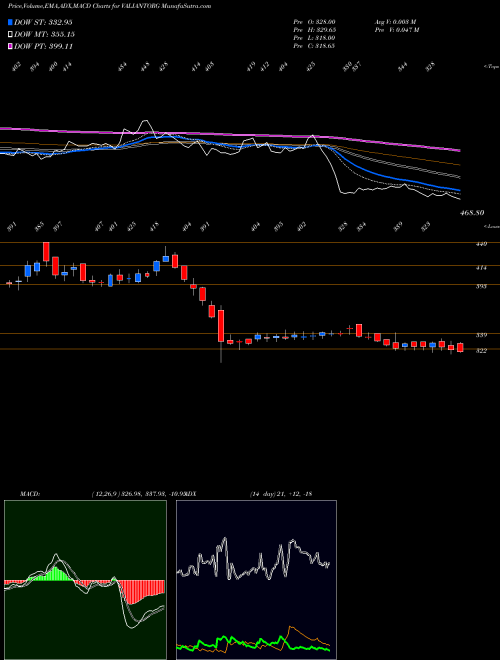Click the blue DOW ST legend swatch
Viewport: 500px width, 660px height.
10,22
